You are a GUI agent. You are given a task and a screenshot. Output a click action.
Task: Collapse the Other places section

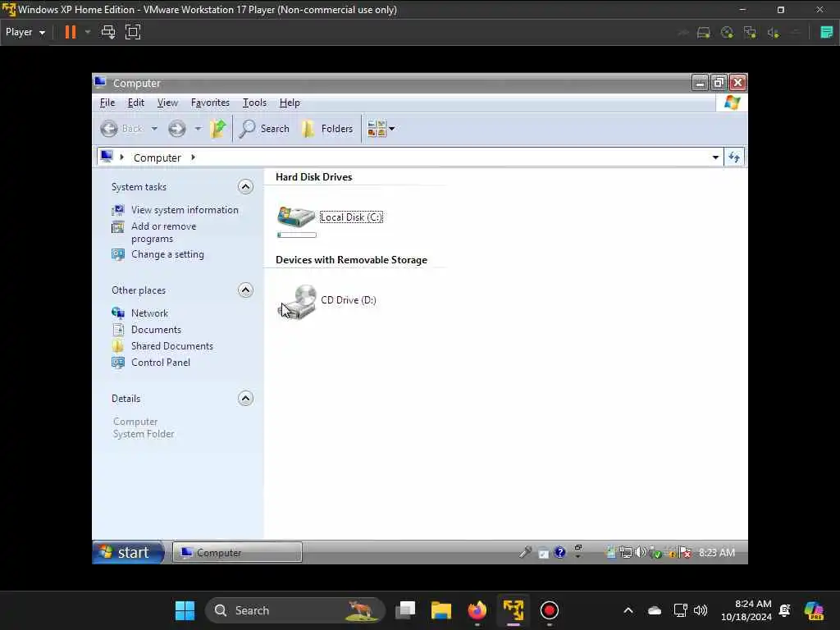[245, 290]
